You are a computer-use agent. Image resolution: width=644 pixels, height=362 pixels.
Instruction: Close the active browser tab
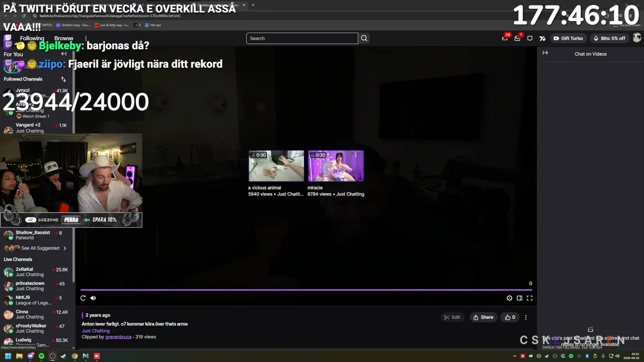(x=244, y=5)
